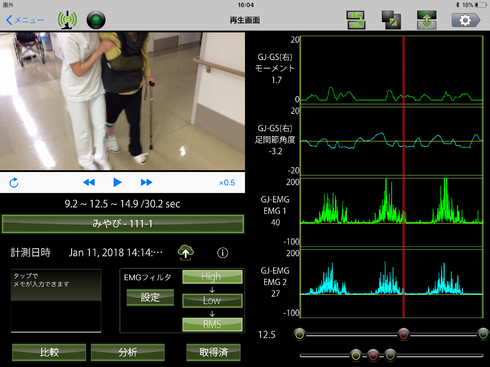Tap the green wireless sensor antenna icon
The height and width of the screenshot is (367, 490).
pos(67,20)
